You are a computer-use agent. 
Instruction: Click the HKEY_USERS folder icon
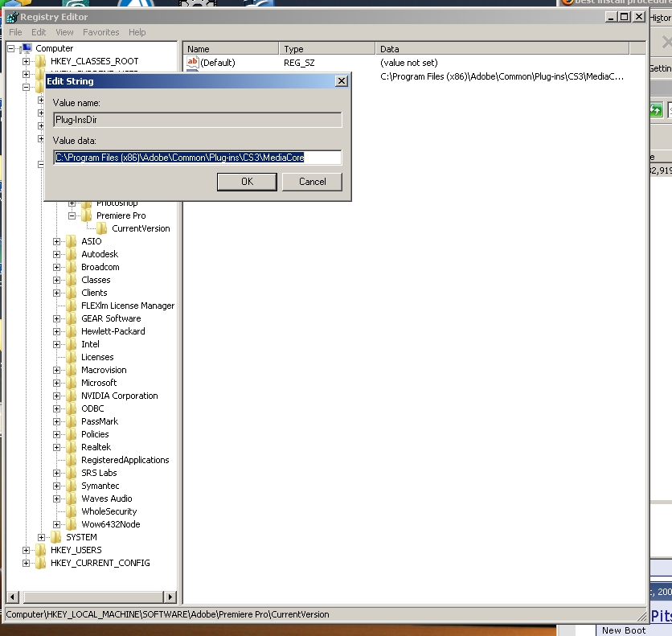[41, 549]
